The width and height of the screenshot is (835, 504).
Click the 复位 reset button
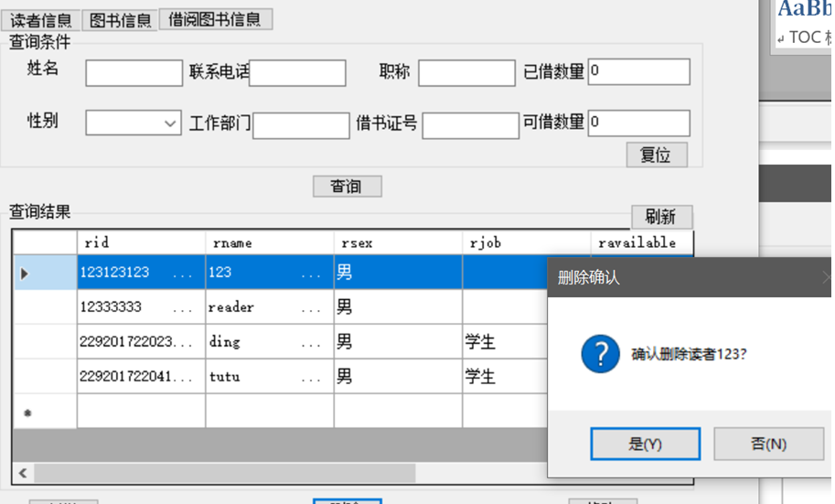click(657, 155)
